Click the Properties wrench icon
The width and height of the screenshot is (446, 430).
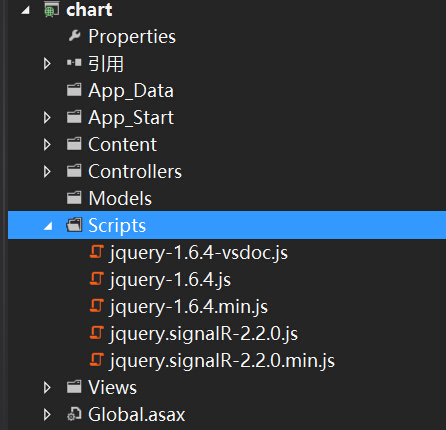click(x=74, y=36)
